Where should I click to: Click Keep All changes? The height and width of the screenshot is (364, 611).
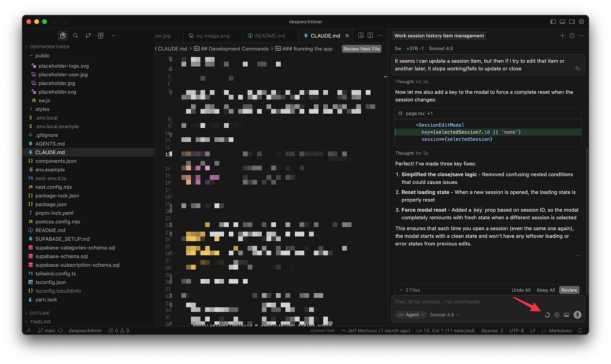click(x=546, y=290)
